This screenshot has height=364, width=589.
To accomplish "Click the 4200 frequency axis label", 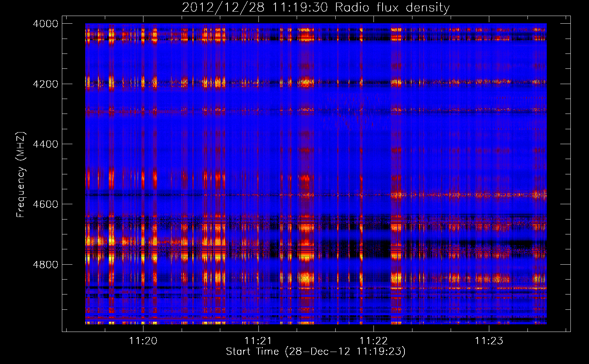I will [46, 84].
